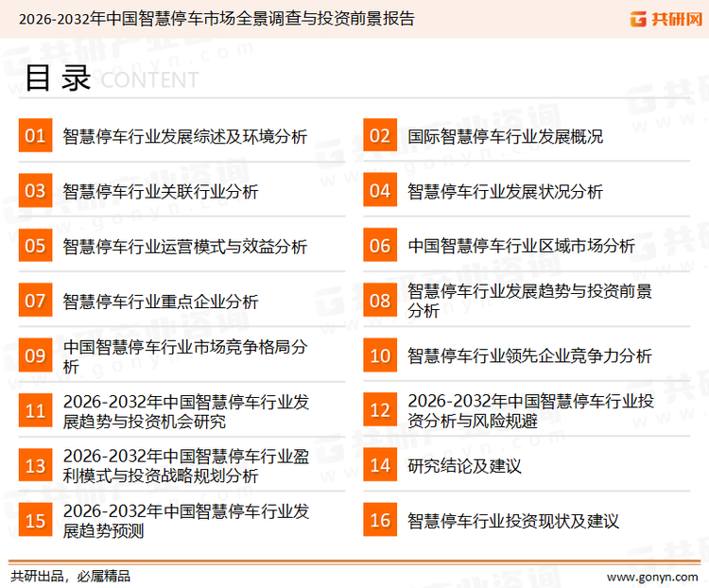Open chapter 智慧停车行业运营模式与效益分析
709x588 pixels.
185,247
